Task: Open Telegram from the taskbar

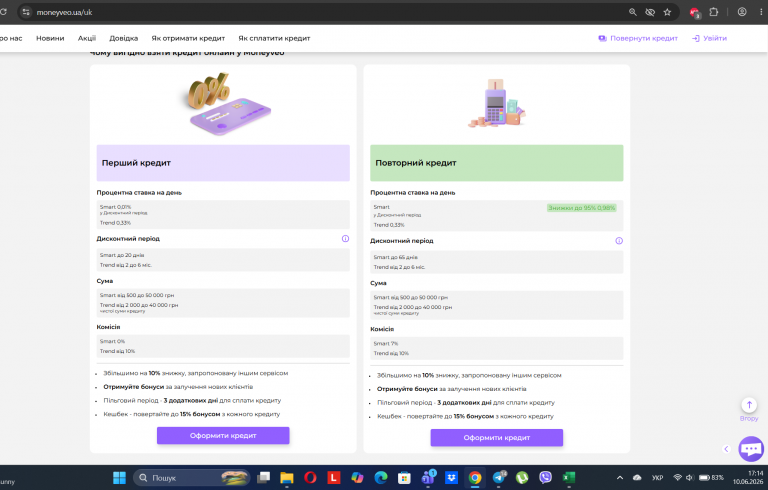Action: [x=499, y=477]
